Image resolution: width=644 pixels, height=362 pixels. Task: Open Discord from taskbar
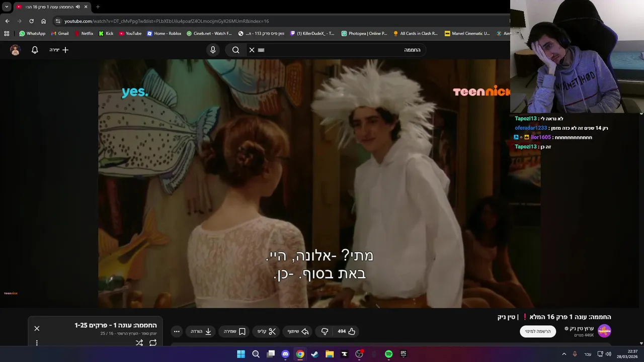coord(285,354)
